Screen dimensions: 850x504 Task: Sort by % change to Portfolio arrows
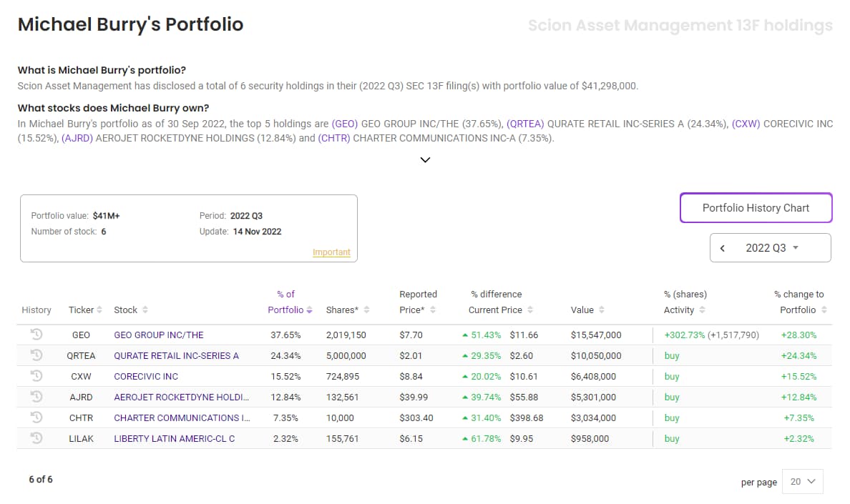point(824,310)
